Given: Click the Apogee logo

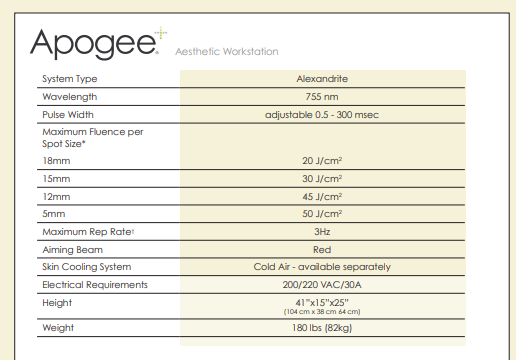Looking at the screenshot, I should coord(98,43).
